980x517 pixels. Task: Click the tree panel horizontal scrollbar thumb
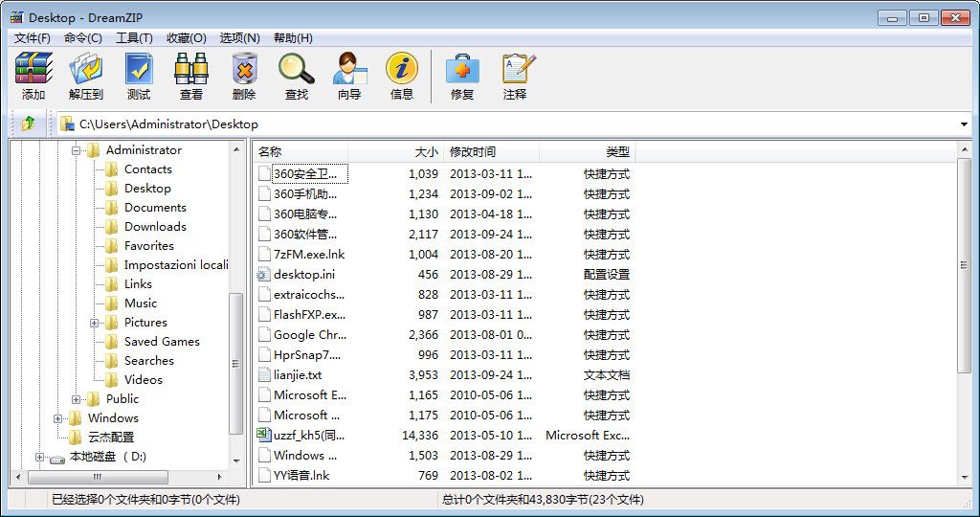coord(98,477)
